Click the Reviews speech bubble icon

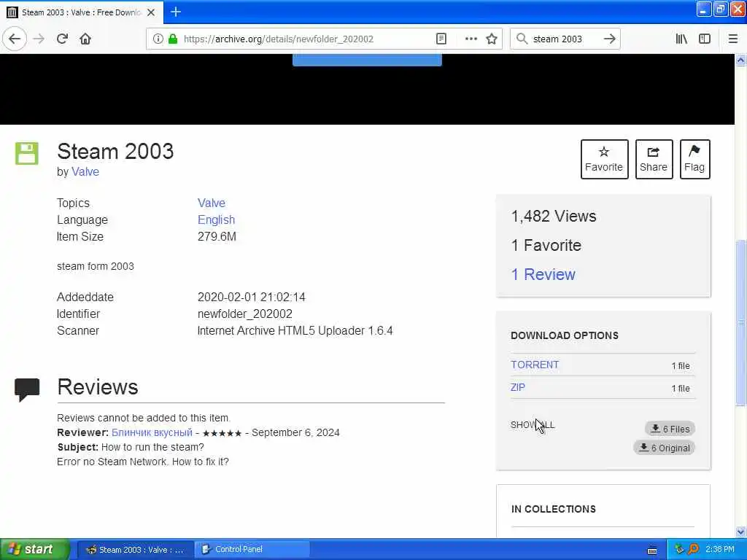click(x=27, y=389)
